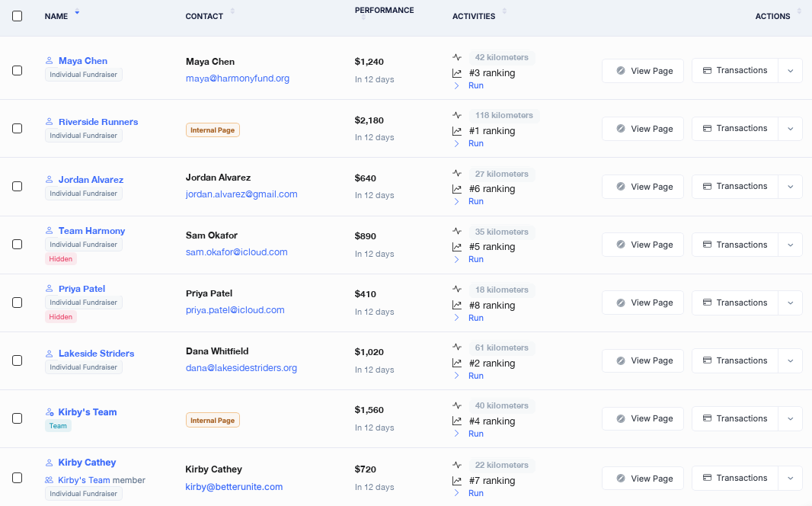
Task: Click chart icon beside #8 ranking
Action: (x=457, y=305)
